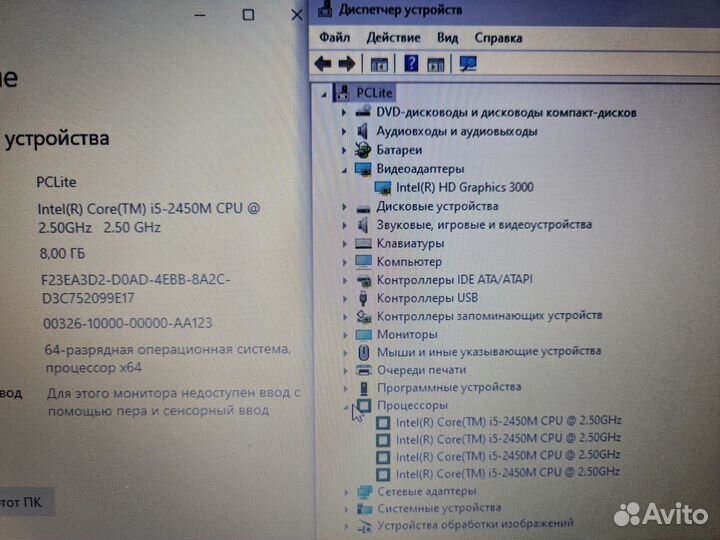The width and height of the screenshot is (720, 540).
Task: Click the IDE ATA/ATAPI controllers icon
Action: pos(364,281)
